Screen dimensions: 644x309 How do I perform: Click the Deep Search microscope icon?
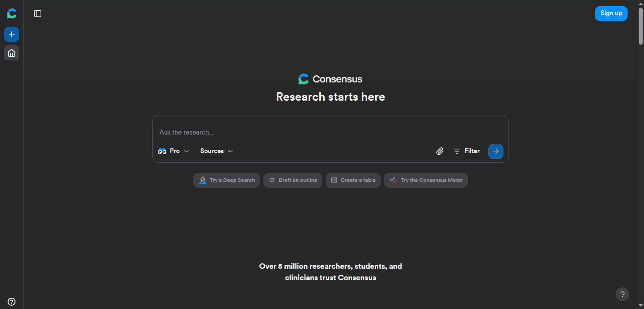coord(203,180)
